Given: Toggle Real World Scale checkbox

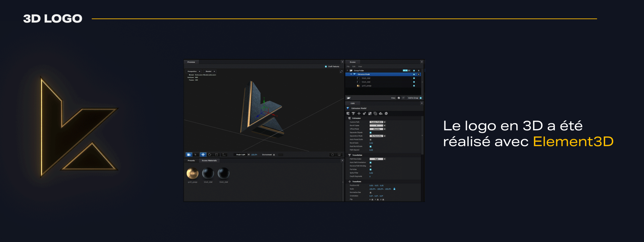Looking at the screenshot, I should 370,147.
